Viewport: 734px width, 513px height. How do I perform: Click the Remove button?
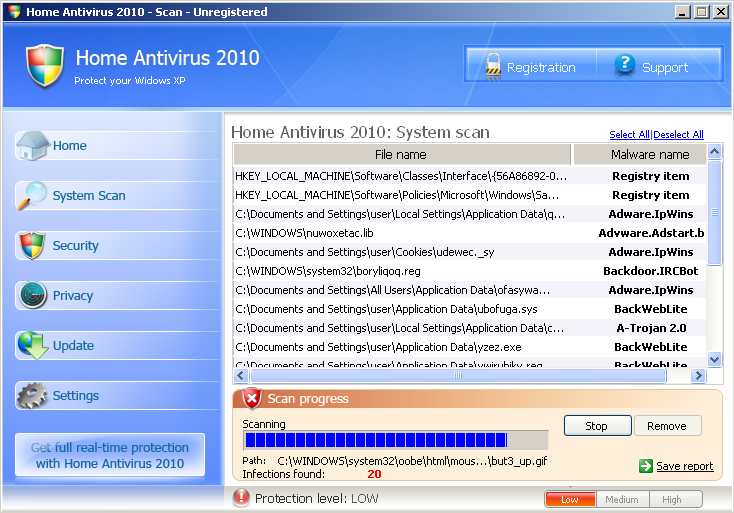tap(667, 426)
